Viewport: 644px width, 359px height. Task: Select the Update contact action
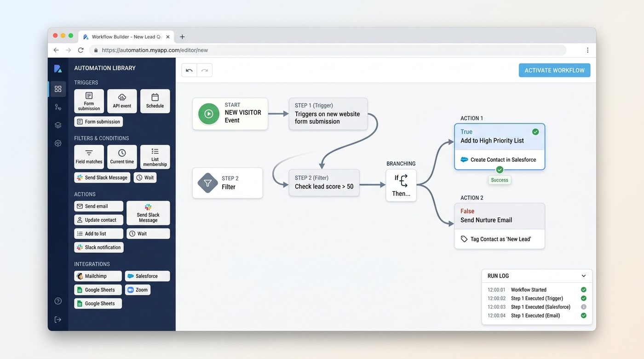pos(98,220)
